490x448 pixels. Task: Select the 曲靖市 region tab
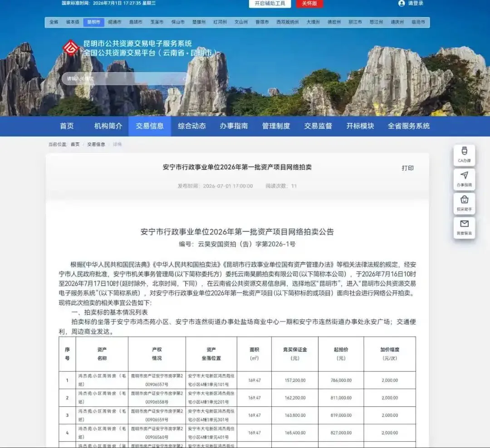click(x=136, y=22)
